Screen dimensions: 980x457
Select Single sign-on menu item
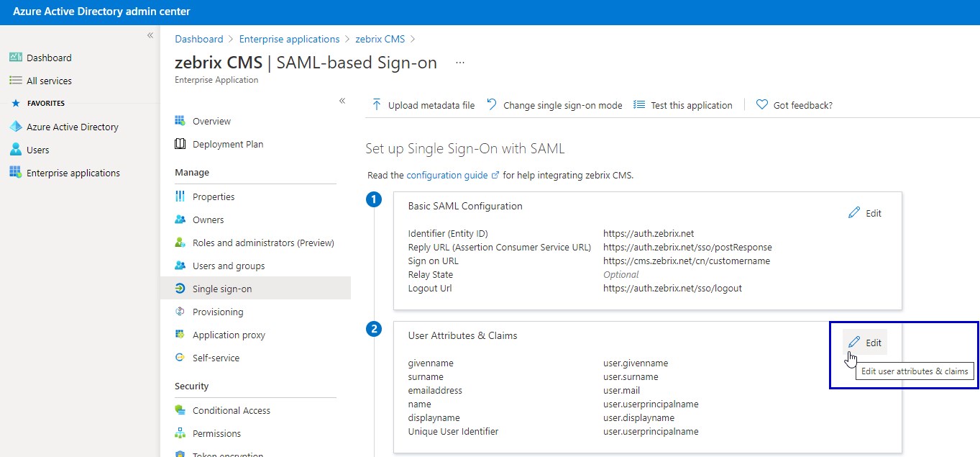tap(256, 289)
